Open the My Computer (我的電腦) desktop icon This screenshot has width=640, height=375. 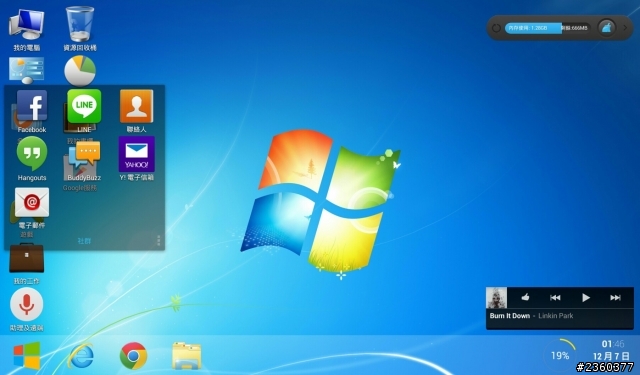coord(27,24)
